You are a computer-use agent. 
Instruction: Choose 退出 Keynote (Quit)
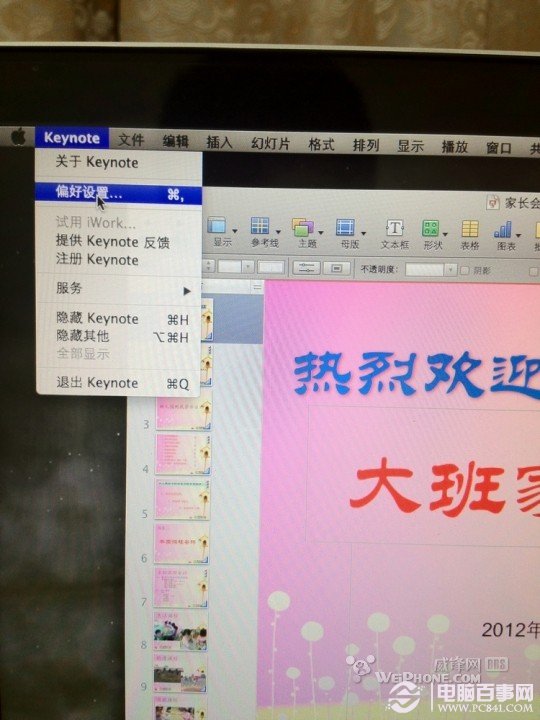[118, 383]
